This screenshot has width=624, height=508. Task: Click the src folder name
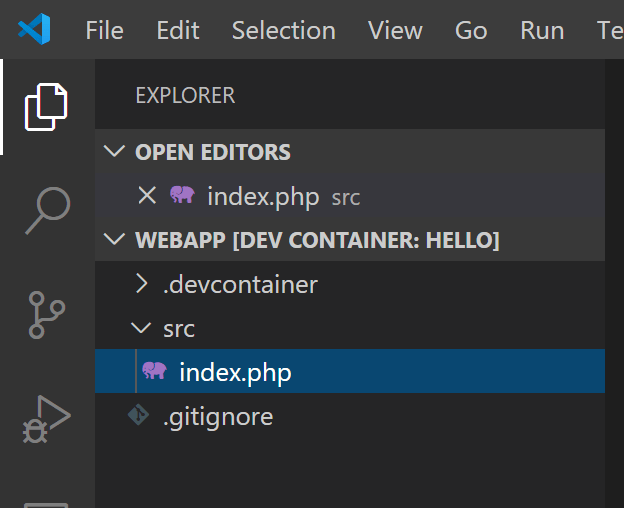pos(179,329)
